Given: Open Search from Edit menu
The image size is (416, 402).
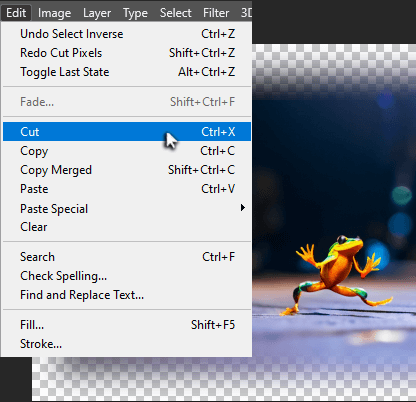Looking at the screenshot, I should coord(127,257).
